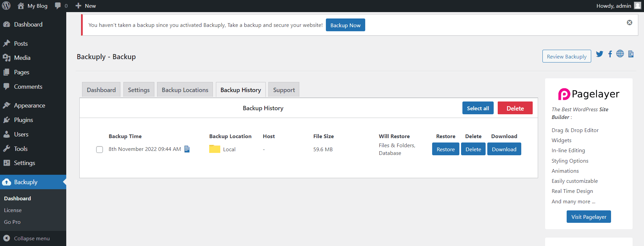Open Appearance menu

pyautogui.click(x=33, y=106)
